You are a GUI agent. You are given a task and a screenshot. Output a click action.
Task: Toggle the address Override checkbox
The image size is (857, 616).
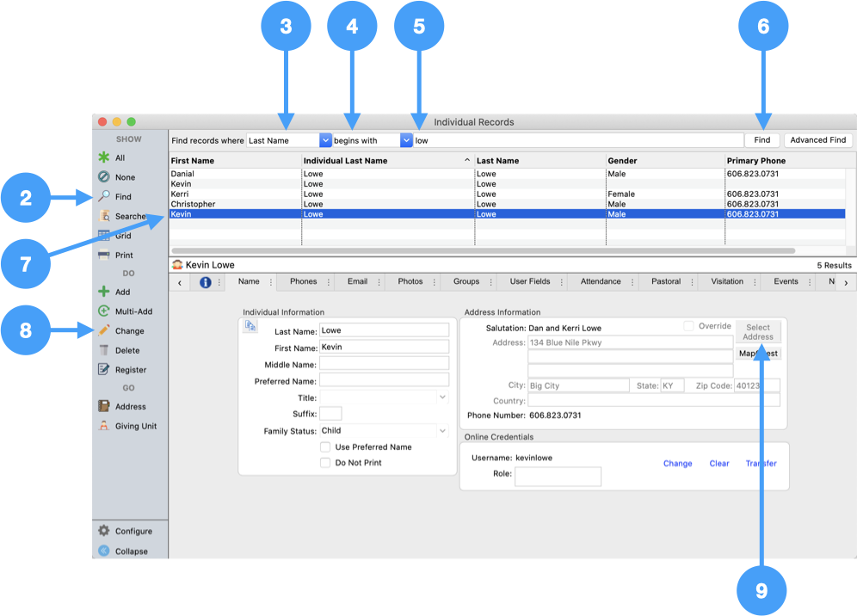688,326
